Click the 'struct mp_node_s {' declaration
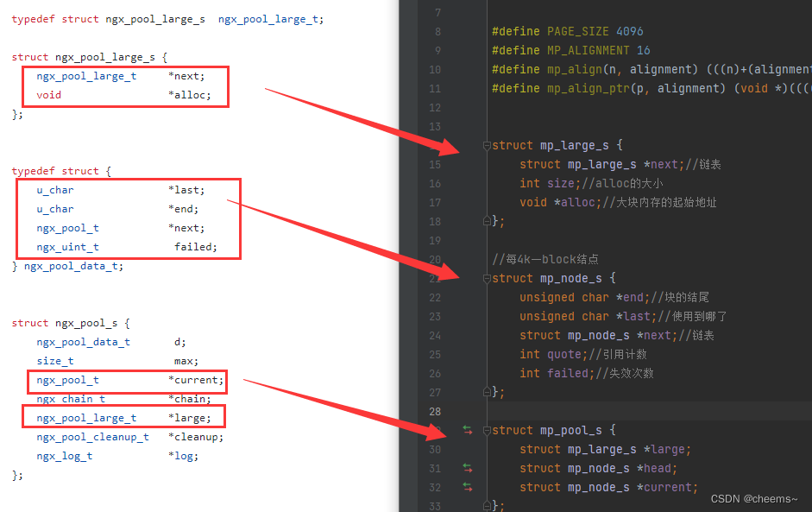This screenshot has width=812, height=512. 554,279
